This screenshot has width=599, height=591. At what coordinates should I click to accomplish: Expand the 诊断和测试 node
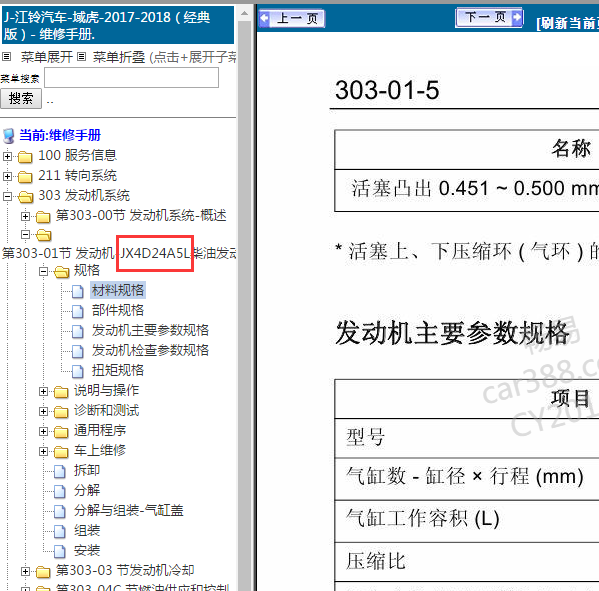coord(44,411)
